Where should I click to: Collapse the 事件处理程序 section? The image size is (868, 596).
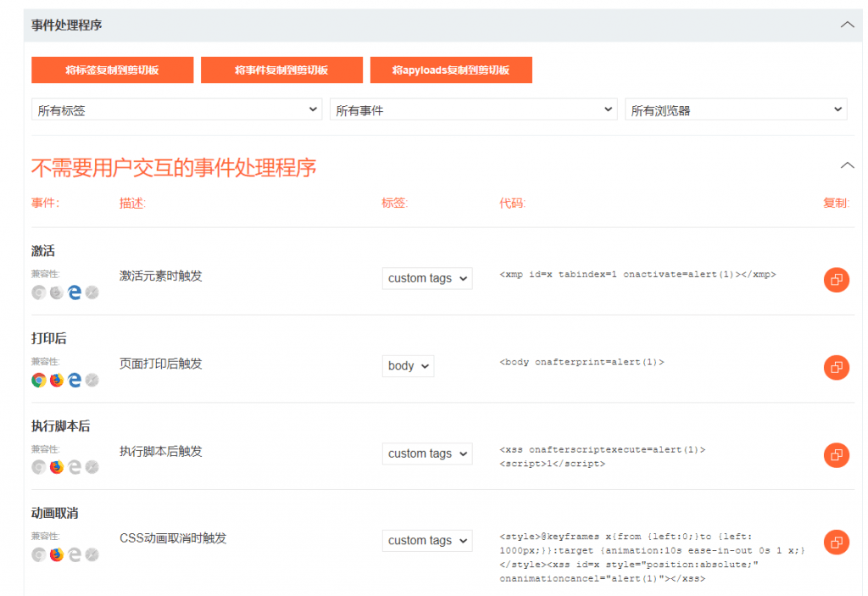[847, 25]
